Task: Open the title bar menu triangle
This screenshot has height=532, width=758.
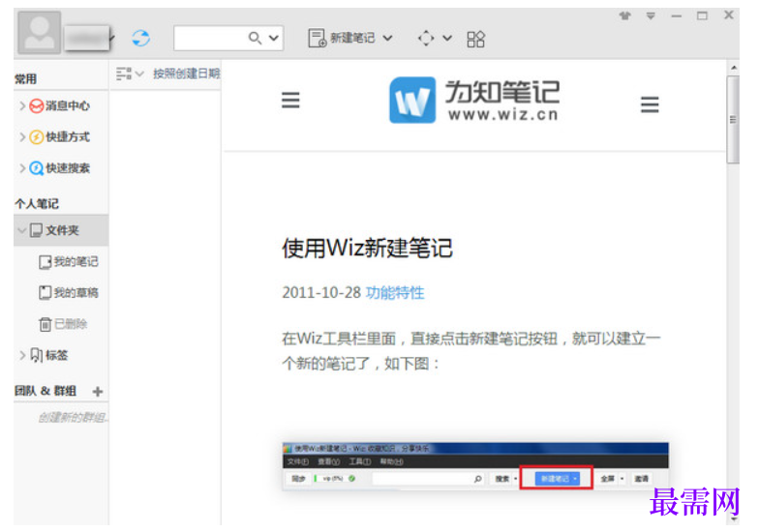Action: pyautogui.click(x=651, y=15)
